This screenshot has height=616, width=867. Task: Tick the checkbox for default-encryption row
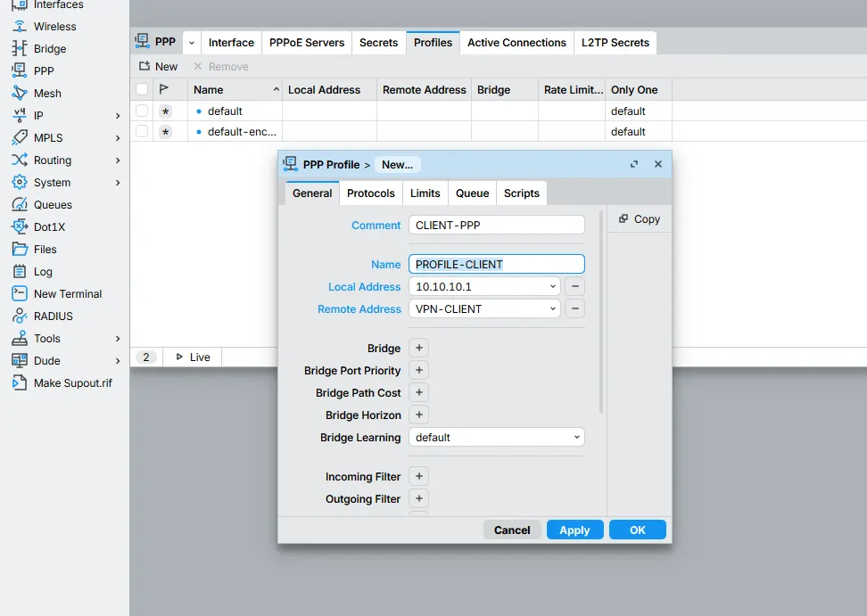pos(142,132)
